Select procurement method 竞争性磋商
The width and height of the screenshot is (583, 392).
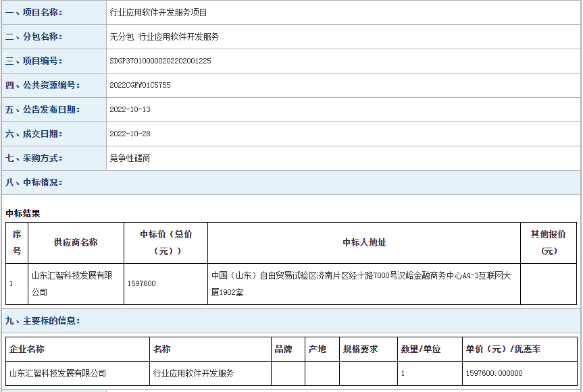(x=130, y=158)
